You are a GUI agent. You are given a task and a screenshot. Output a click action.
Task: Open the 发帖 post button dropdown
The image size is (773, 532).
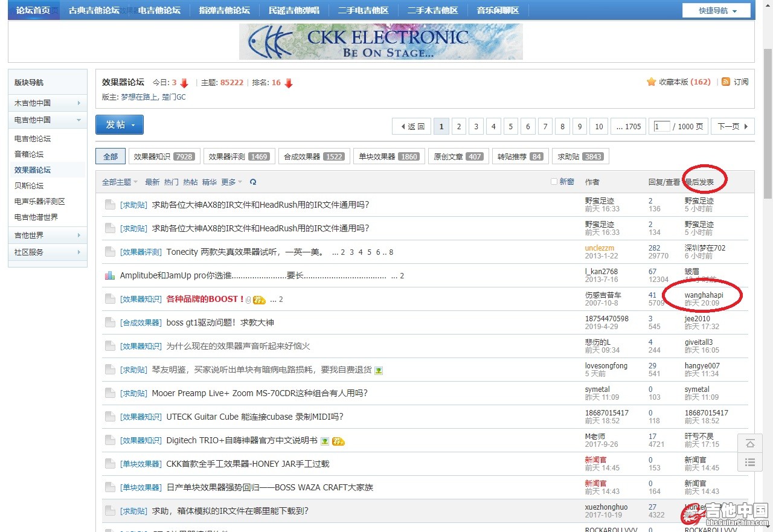coord(120,124)
